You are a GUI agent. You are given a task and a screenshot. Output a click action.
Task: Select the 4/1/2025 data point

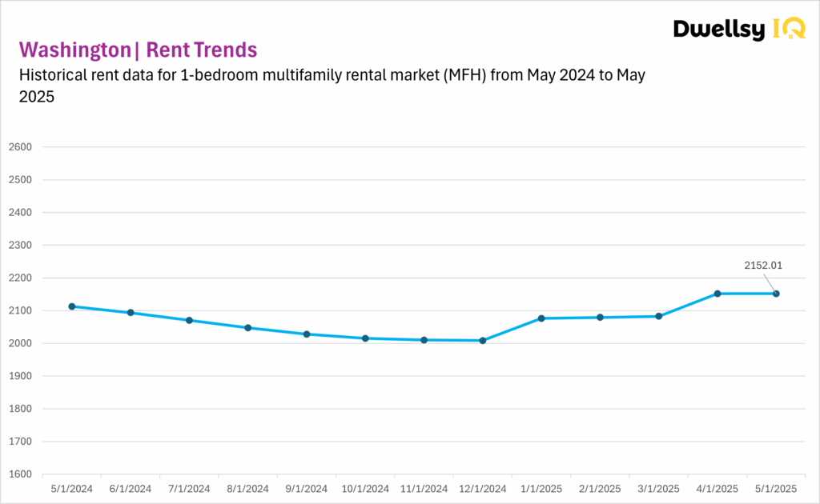(x=717, y=294)
